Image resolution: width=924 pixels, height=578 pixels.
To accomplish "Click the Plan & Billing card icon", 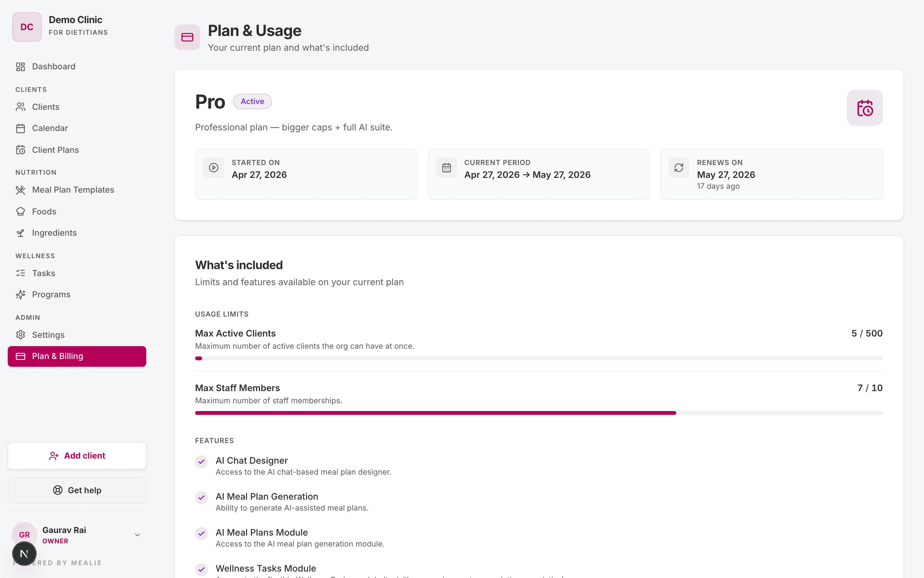I will coord(21,356).
